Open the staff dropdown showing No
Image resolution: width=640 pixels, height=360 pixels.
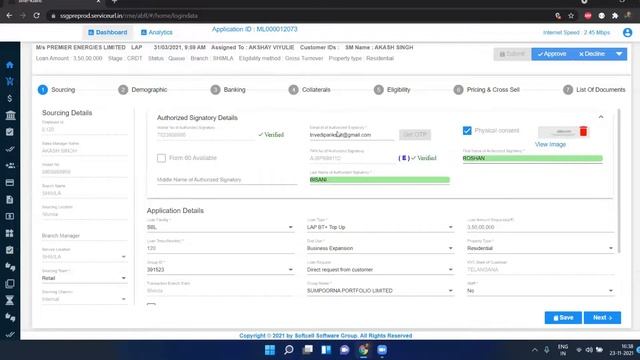tap(540, 291)
